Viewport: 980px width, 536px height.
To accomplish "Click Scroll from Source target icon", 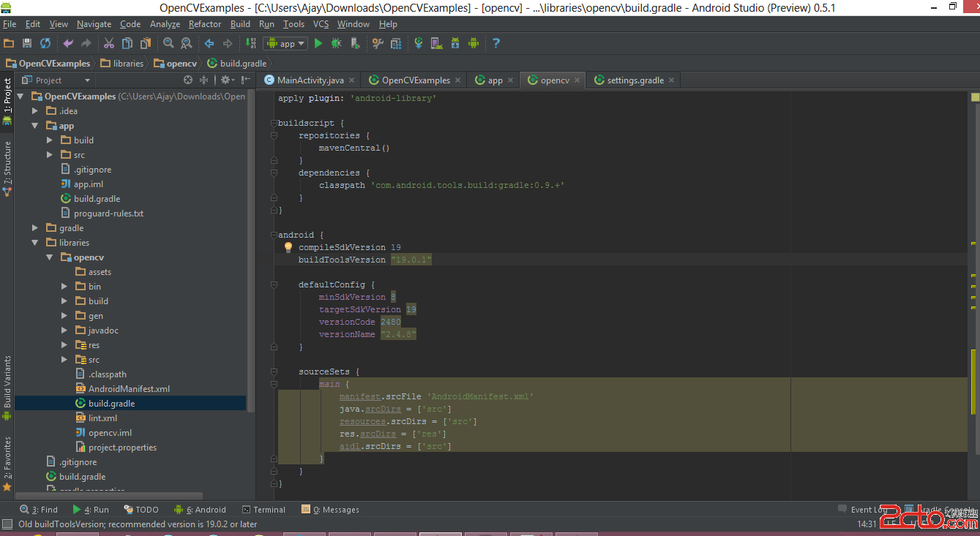I will pos(188,80).
